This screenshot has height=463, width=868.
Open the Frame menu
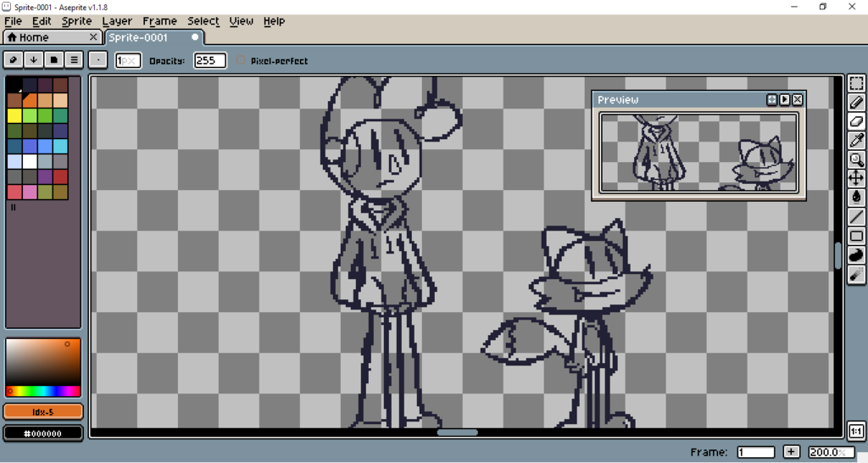(x=159, y=21)
